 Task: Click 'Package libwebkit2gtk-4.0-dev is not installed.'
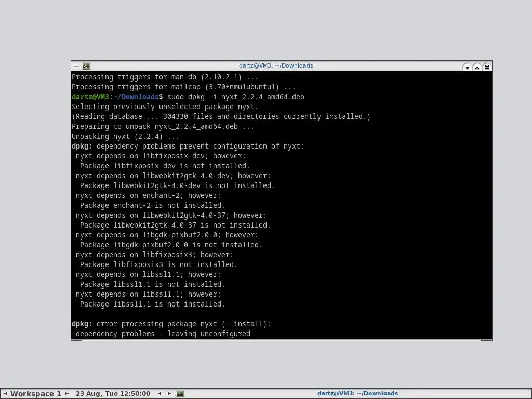click(178, 185)
